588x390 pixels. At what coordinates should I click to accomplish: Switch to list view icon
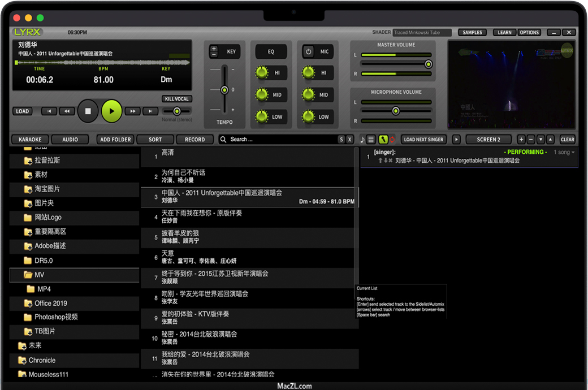371,140
